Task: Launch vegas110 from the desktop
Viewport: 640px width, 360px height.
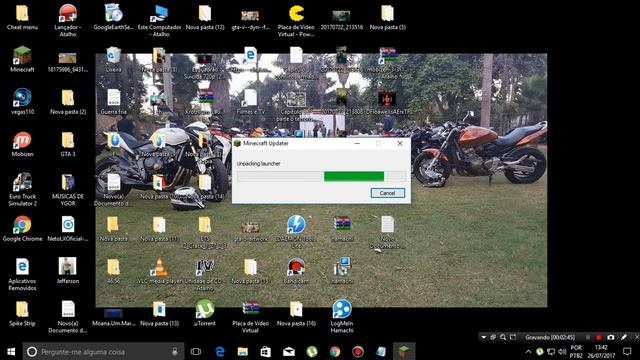Action: coord(22,101)
